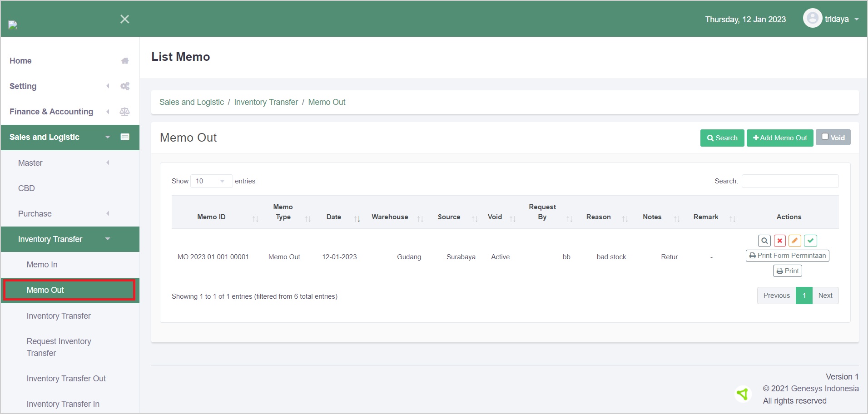
Task: Sort table by Date column arrows
Action: coord(357,219)
